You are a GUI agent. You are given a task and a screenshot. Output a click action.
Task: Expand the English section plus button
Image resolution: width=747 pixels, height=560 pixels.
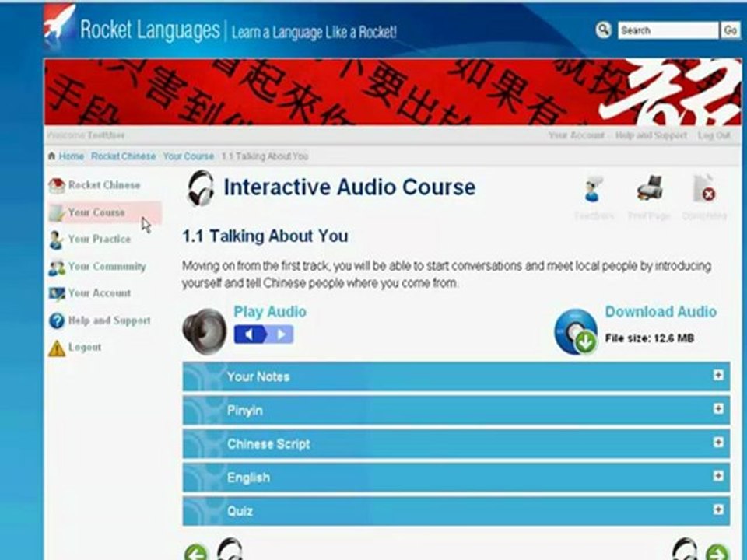tap(718, 476)
